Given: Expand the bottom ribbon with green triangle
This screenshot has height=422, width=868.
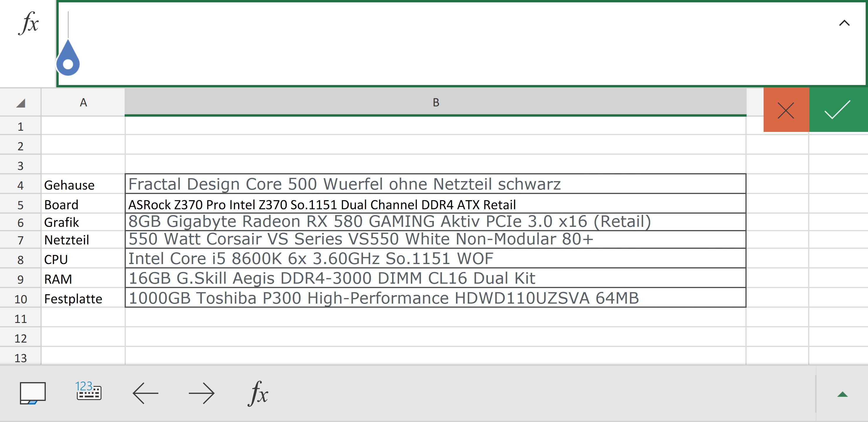Looking at the screenshot, I should [842, 394].
